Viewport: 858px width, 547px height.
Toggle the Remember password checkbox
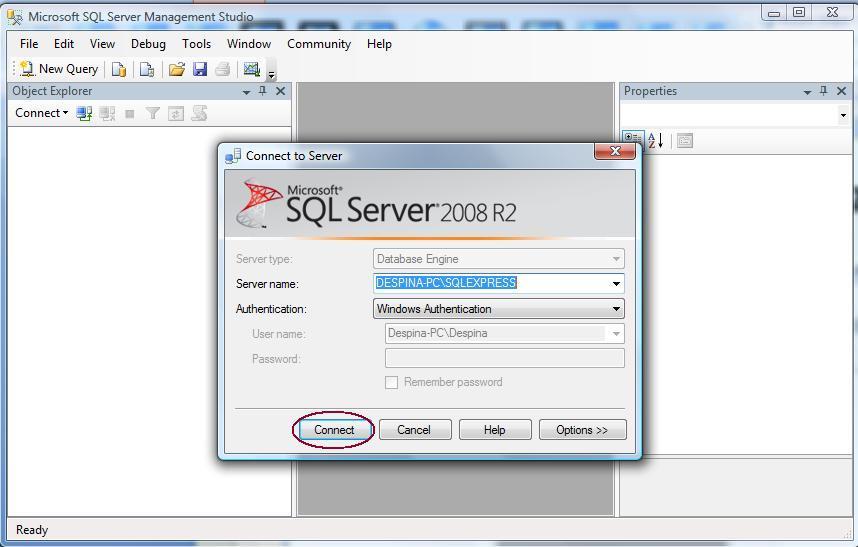pos(391,382)
